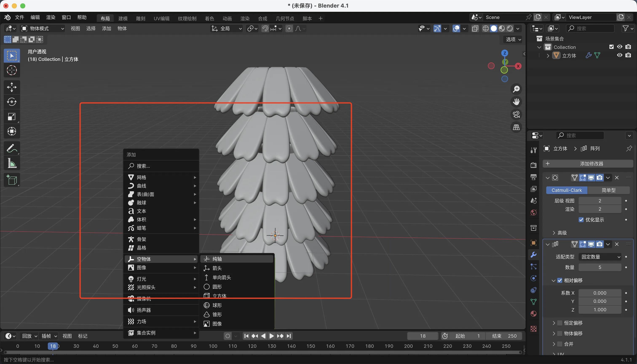The width and height of the screenshot is (637, 364).
Task: Uncheck the 优化显示 checkbox
Action: 581,220
